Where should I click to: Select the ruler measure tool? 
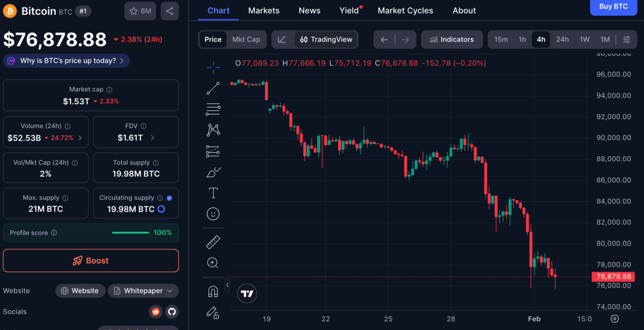(213, 242)
